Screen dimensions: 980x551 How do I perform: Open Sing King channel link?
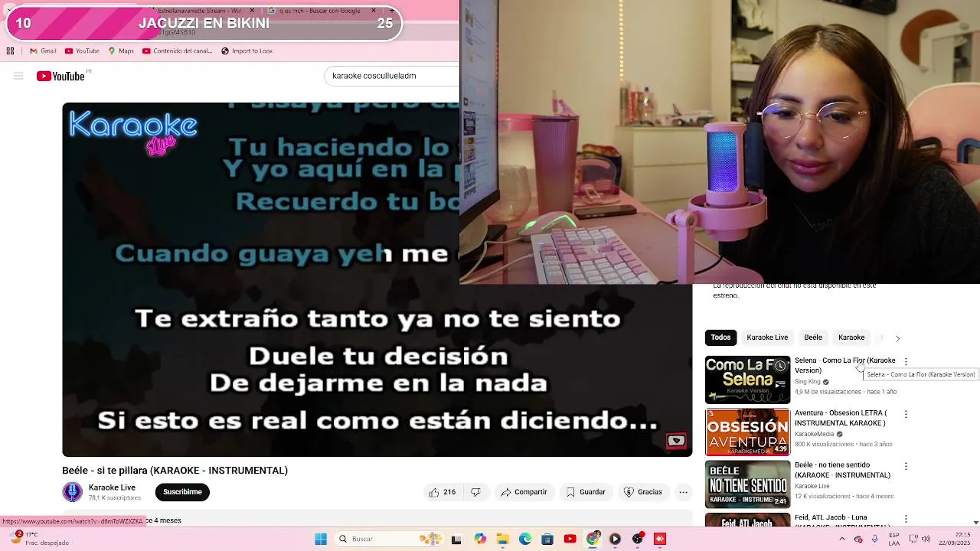[x=807, y=382]
